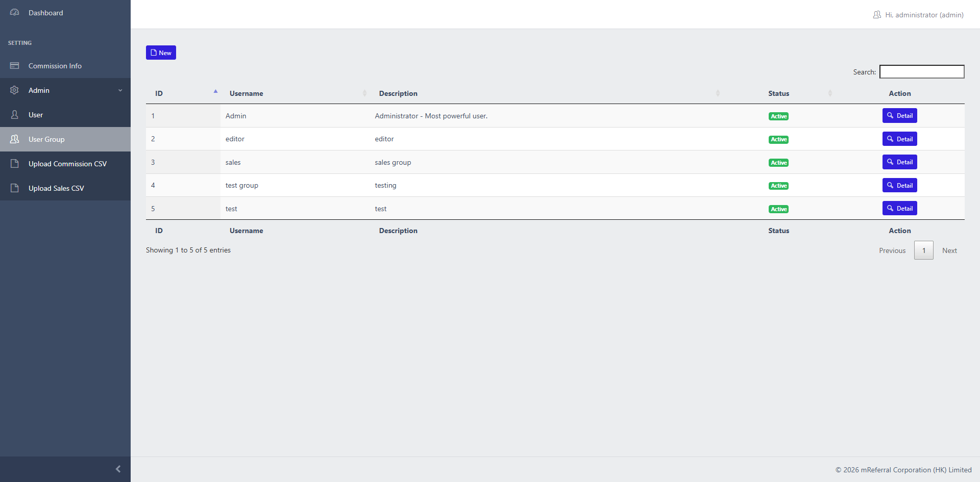Click the User person icon in sidebar
The image size is (980, 482).
(x=15, y=115)
